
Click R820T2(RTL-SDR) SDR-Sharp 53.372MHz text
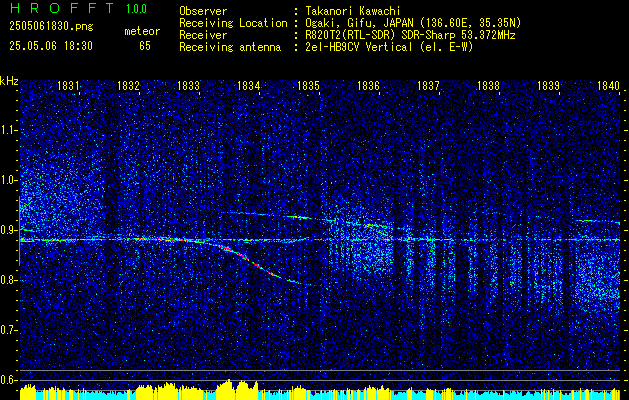[410, 35]
